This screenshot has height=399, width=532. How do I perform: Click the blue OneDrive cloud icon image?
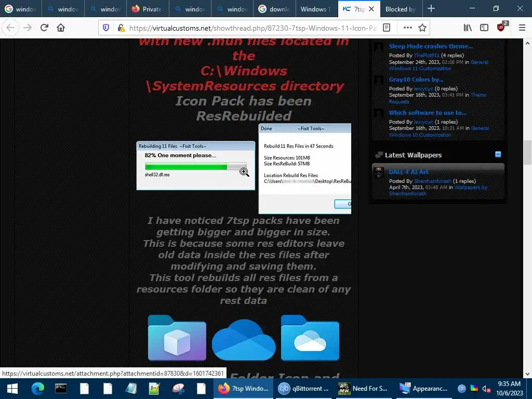tap(244, 340)
